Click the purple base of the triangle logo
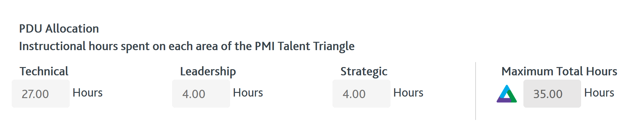 pos(503,100)
